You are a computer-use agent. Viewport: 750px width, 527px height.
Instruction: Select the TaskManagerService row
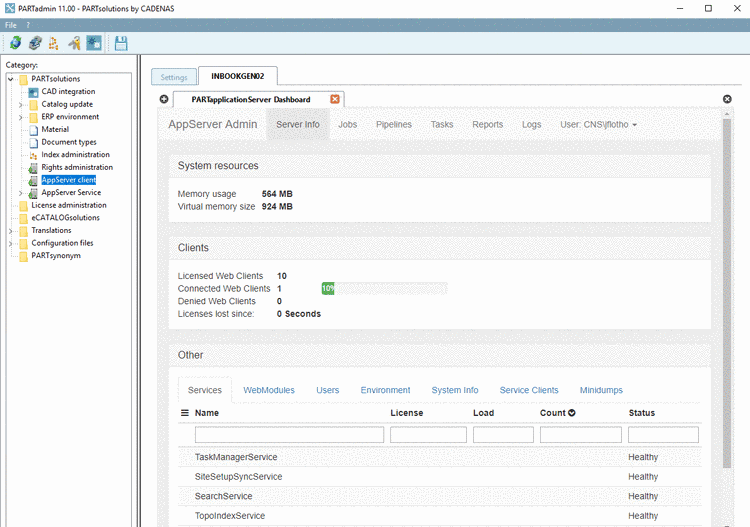click(440, 457)
